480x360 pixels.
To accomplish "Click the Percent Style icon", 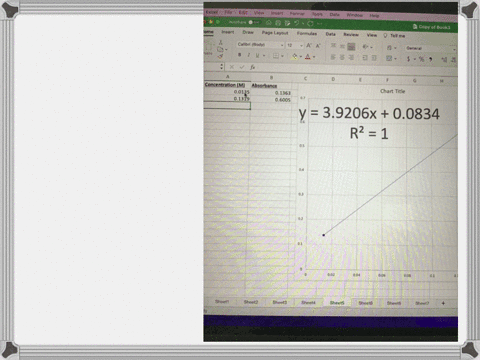I will click(x=421, y=59).
